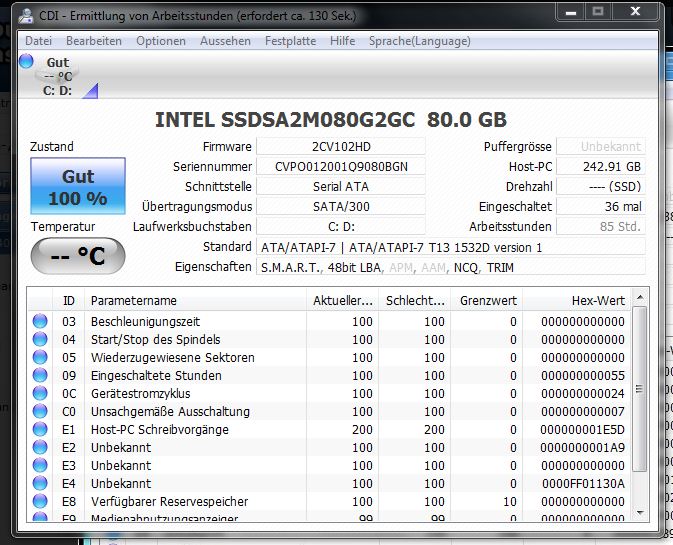The height and width of the screenshot is (545, 673).
Task: Click status icon for E2 Unbekannt row
Action: coord(40,448)
